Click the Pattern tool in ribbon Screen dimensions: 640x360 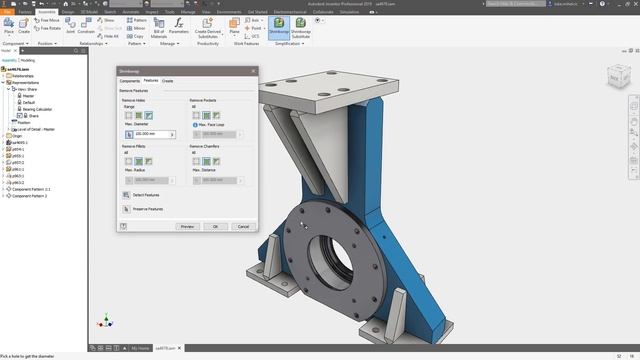tap(136, 20)
